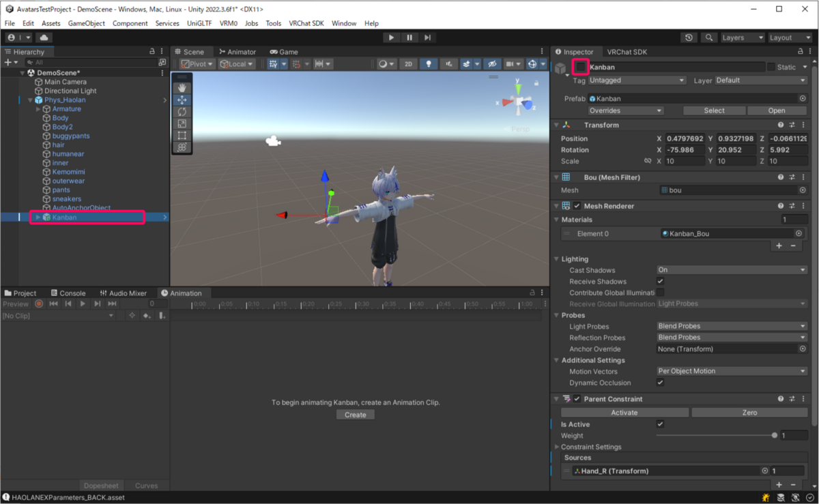819x504 pixels.
Task: Click the Pause button in the toolbar
Action: [409, 38]
